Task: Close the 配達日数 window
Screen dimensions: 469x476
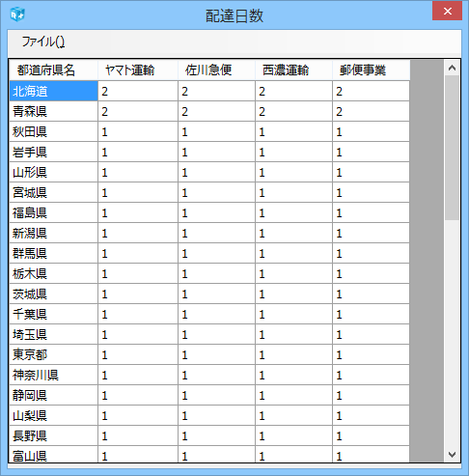Action: point(447,12)
